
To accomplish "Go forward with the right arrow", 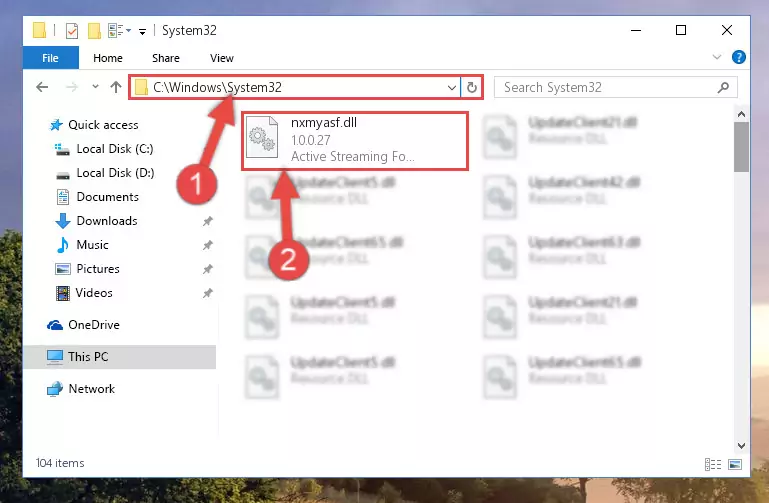I will [72, 87].
